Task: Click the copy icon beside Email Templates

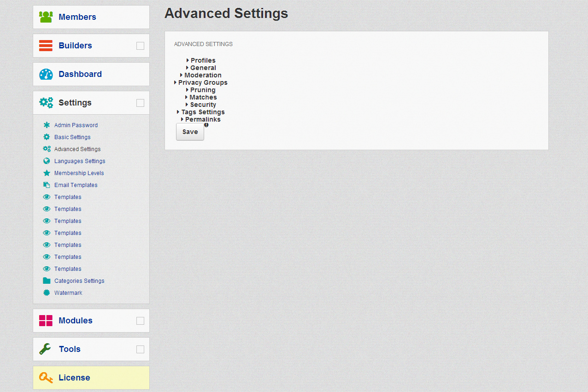Action: tap(47, 185)
